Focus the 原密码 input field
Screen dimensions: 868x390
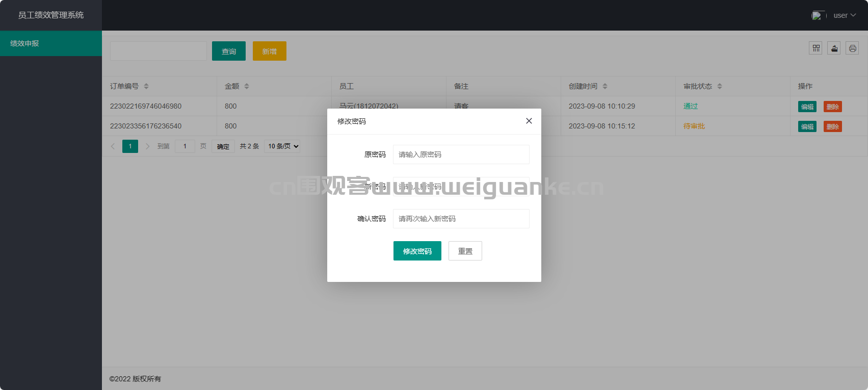(x=461, y=154)
